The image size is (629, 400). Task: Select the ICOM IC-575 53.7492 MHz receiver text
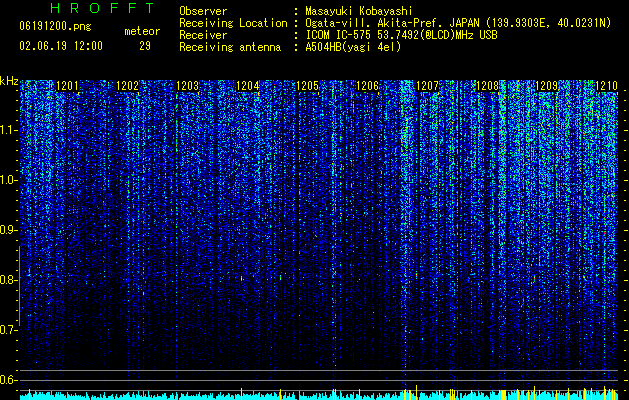(401, 35)
